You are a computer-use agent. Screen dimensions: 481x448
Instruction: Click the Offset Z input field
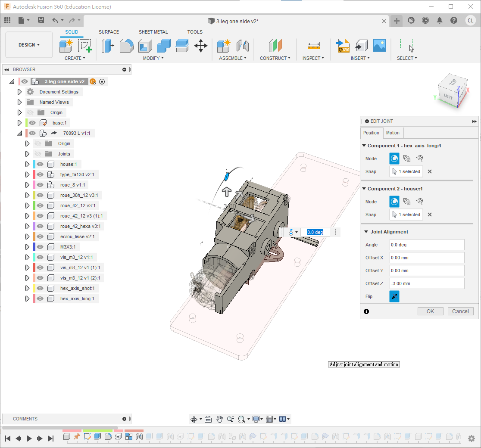coord(427,283)
